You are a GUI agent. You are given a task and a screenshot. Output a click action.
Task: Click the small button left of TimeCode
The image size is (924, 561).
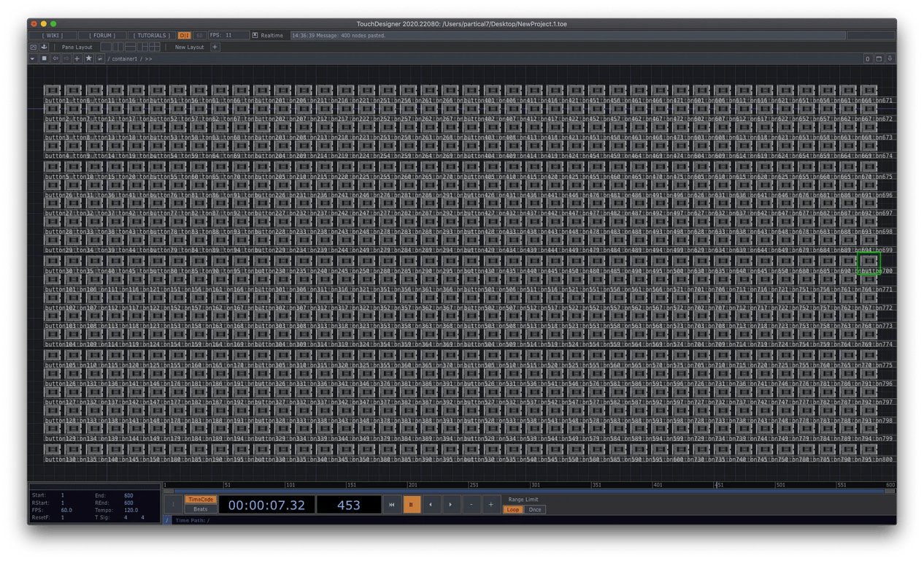pyautogui.click(x=173, y=505)
